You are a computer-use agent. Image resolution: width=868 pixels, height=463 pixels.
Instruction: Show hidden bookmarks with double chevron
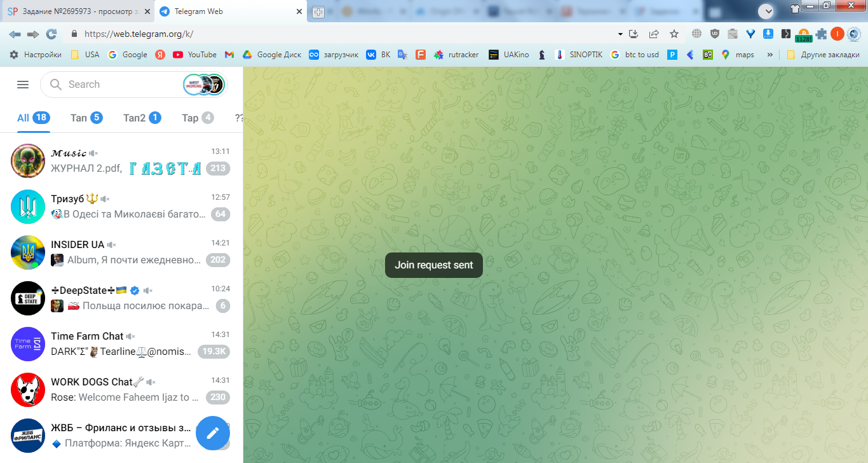click(770, 55)
